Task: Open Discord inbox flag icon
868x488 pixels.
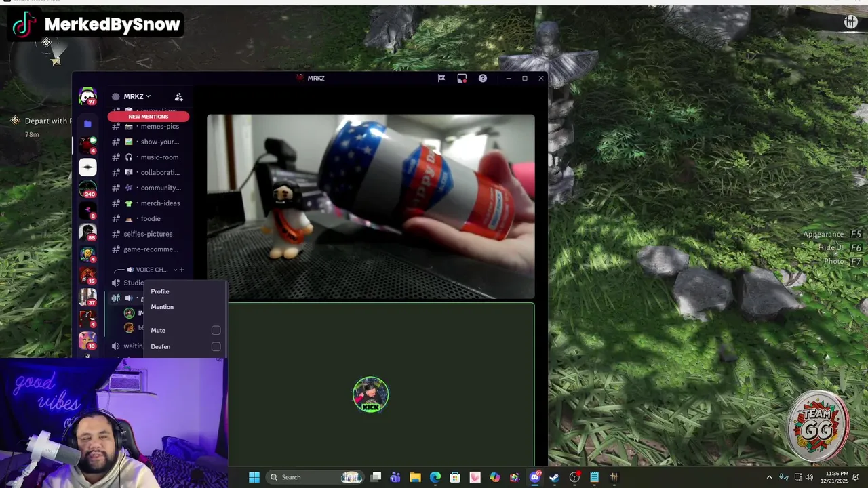Action: tap(441, 78)
